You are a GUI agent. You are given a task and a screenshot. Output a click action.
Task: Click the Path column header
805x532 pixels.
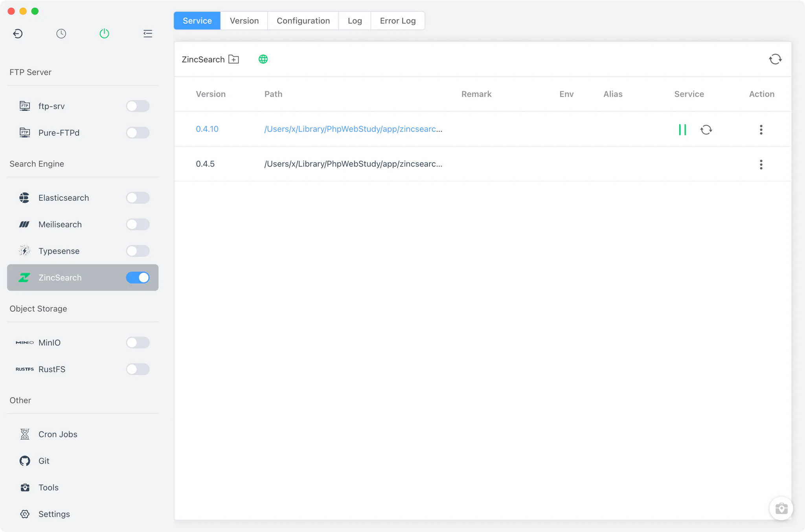(273, 94)
